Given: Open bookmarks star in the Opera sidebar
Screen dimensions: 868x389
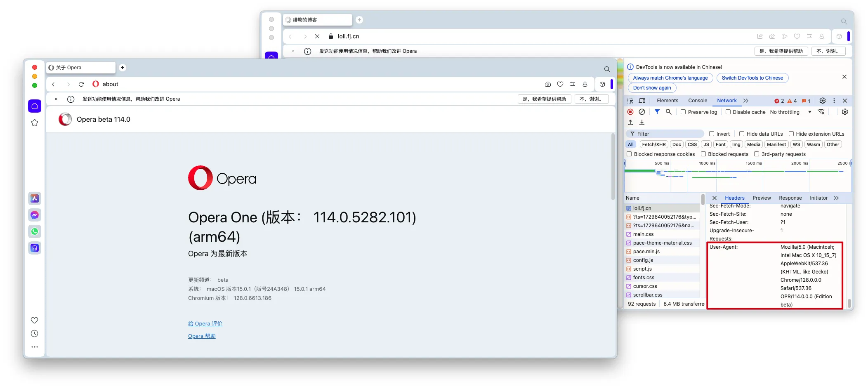Looking at the screenshot, I should click(35, 123).
